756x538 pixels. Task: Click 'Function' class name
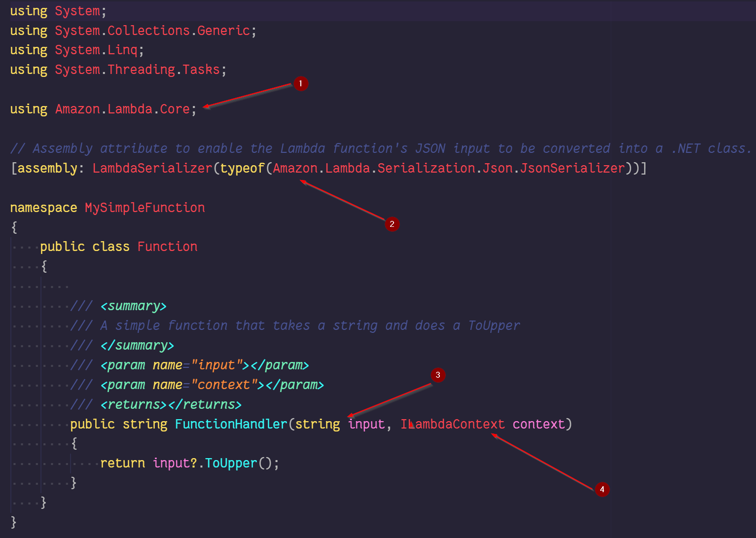click(167, 247)
